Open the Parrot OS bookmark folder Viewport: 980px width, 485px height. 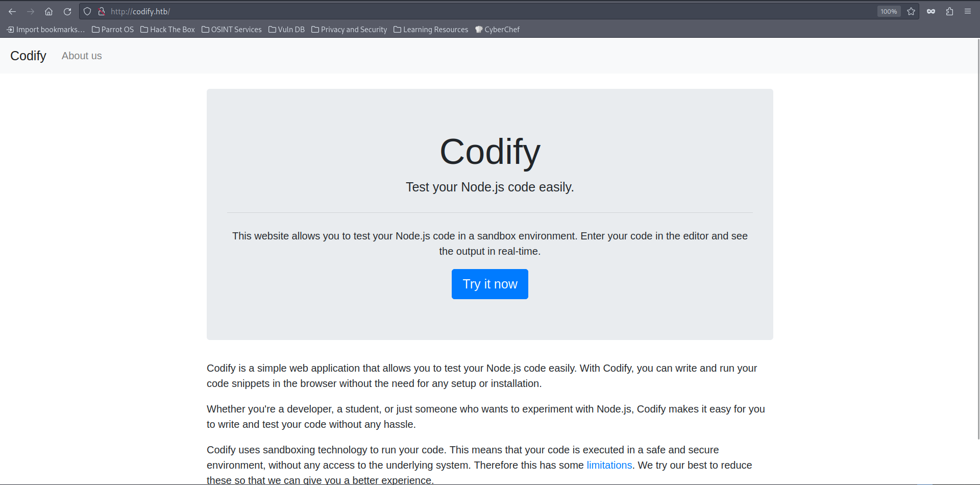pos(113,30)
